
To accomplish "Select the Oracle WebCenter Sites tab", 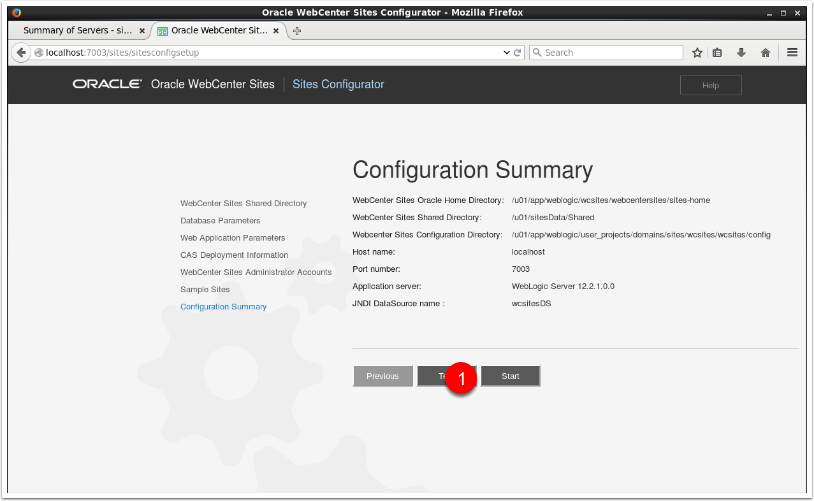I will (x=215, y=31).
